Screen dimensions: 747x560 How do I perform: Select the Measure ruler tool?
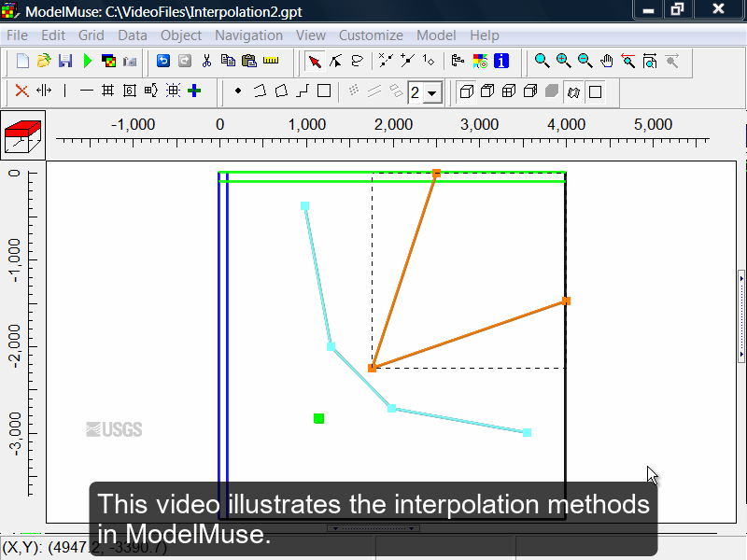pyautogui.click(x=271, y=62)
